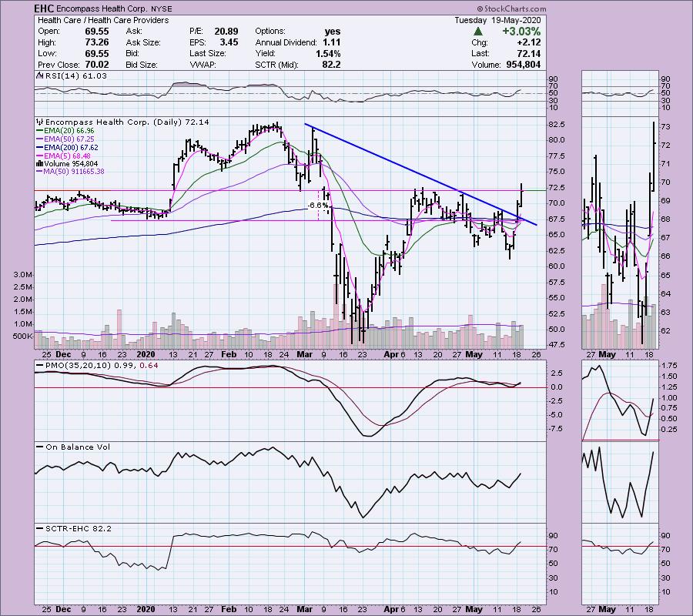
Task: Click the Chg value +2.12
Action: tap(527, 42)
